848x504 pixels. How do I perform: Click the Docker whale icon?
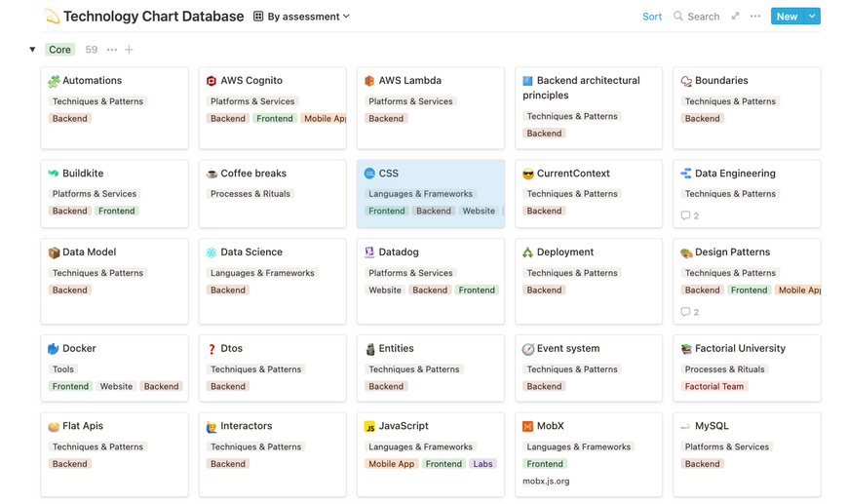(x=54, y=349)
